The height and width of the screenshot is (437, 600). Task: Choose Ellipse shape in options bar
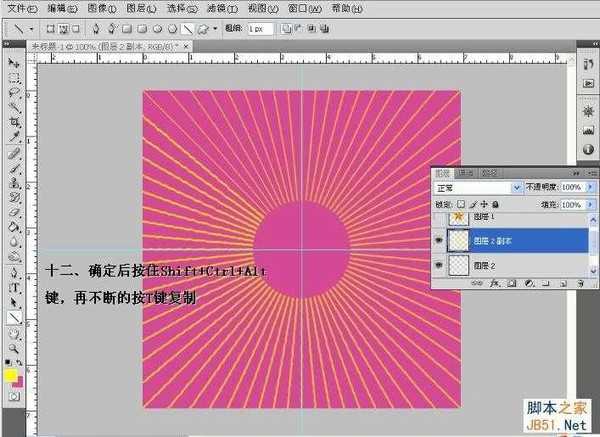157,29
